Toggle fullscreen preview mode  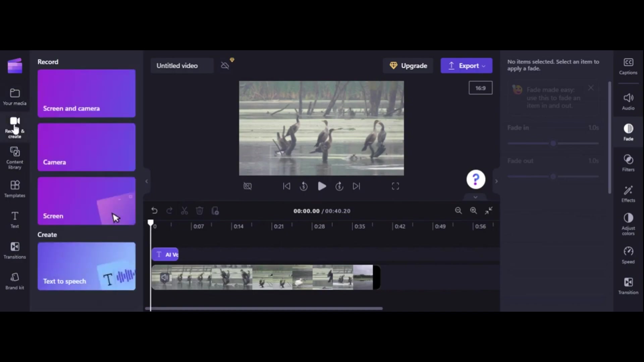395,186
